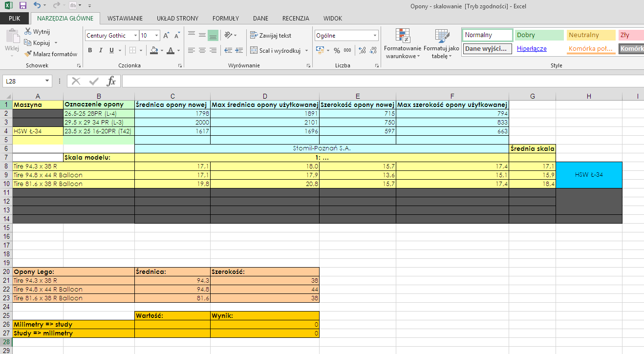This screenshot has width=644, height=354.
Task: Increase font size with the larger A icon
Action: pyautogui.click(x=166, y=36)
